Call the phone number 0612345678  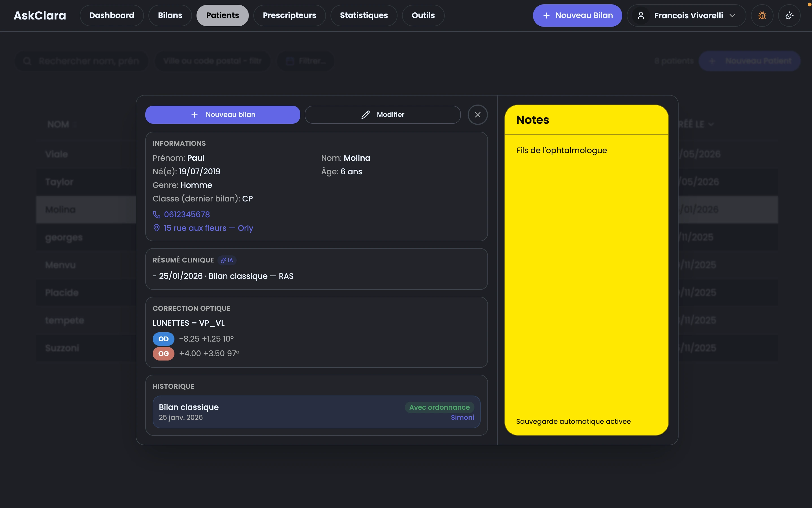click(187, 214)
